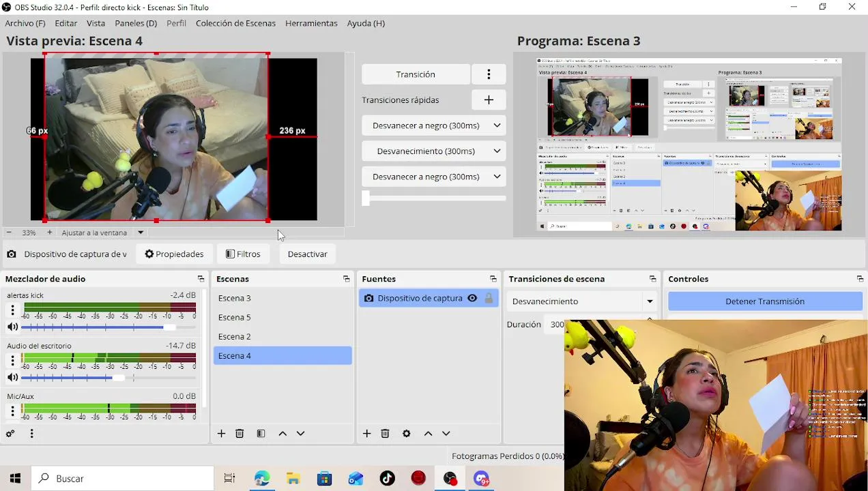Open Audio del escritorio options menu
This screenshot has height=491, width=868.
tap(12, 361)
